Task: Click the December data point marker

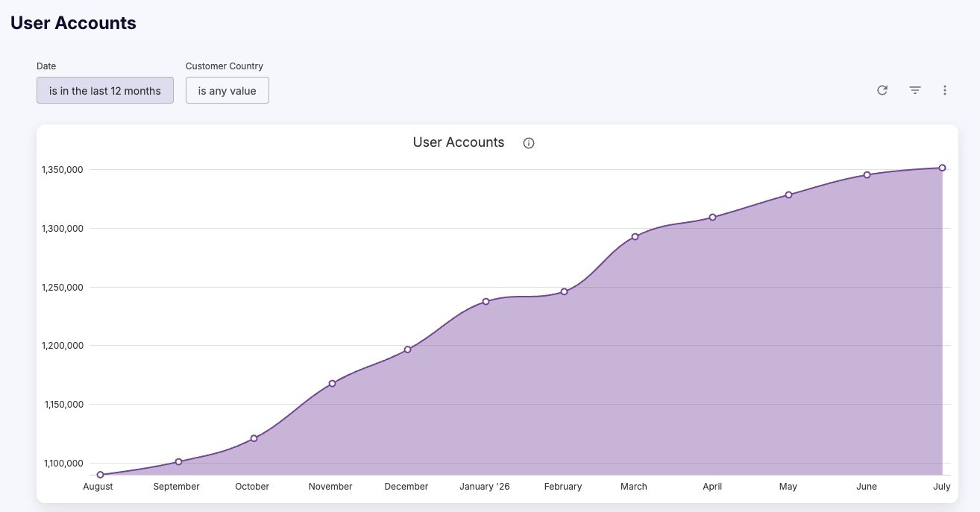Action: (x=408, y=349)
